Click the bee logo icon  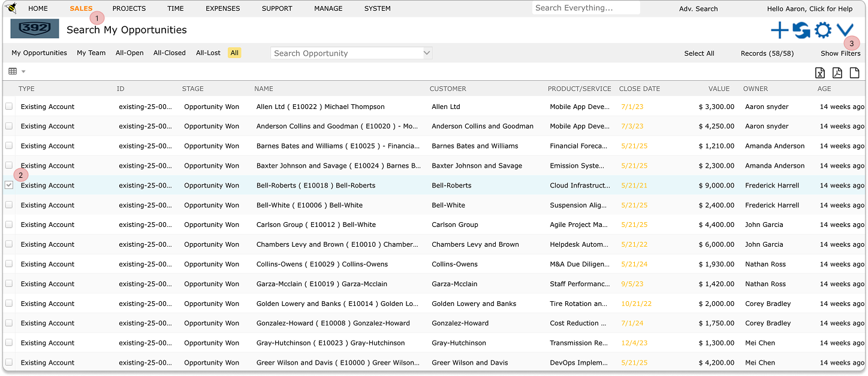[x=11, y=8]
